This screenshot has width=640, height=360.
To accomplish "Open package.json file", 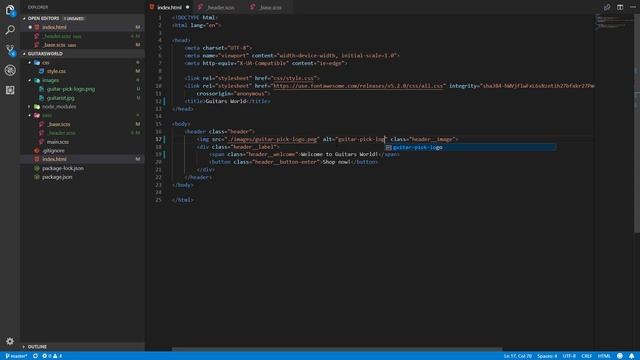I will pyautogui.click(x=57, y=177).
